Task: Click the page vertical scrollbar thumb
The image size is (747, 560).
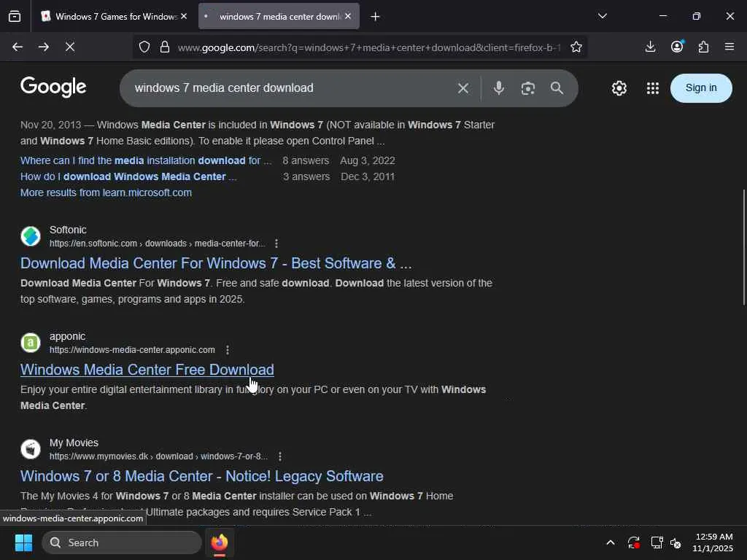Action: coord(743,248)
